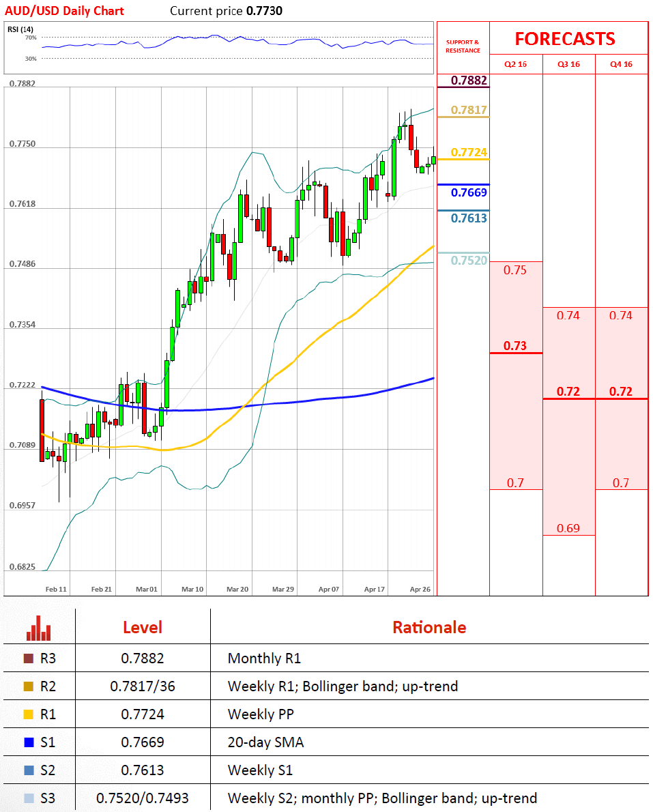This screenshot has width=653, height=812.
Task: Click the R3 row label
Action: click(x=48, y=658)
